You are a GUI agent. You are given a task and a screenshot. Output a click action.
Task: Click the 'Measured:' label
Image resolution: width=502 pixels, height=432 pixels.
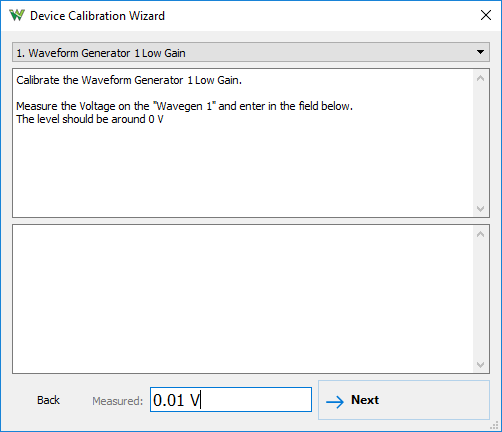click(x=117, y=401)
